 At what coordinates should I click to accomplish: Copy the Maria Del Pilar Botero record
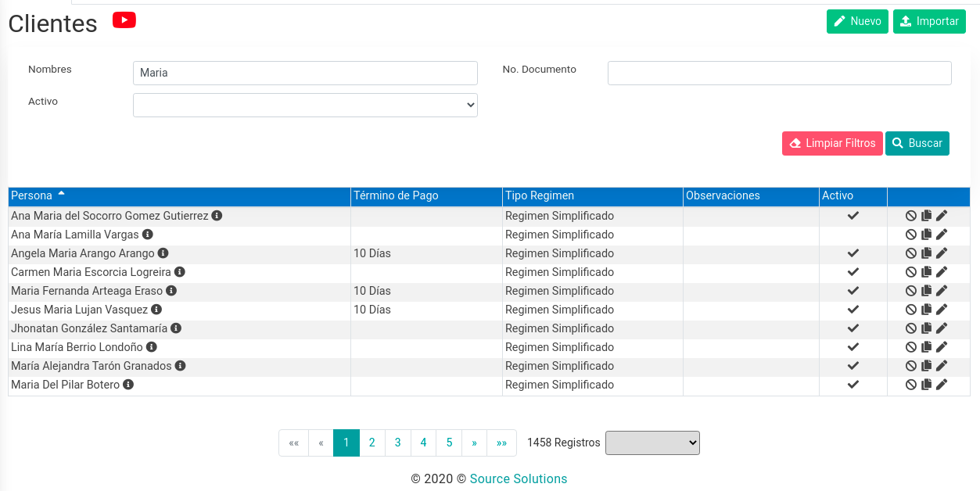point(927,385)
